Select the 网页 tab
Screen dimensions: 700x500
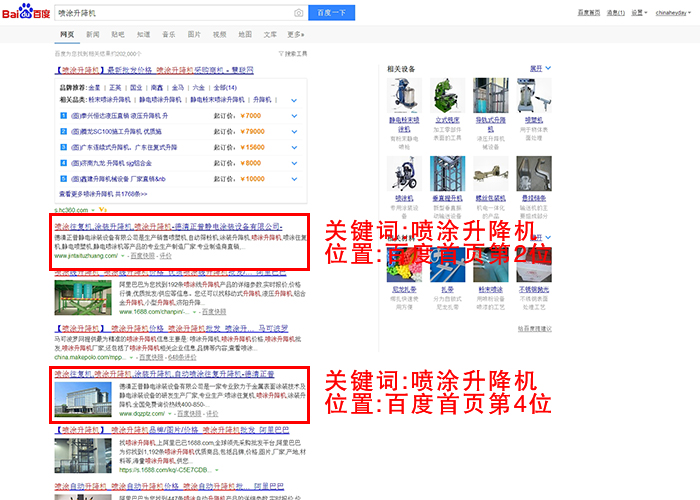pyautogui.click(x=67, y=34)
